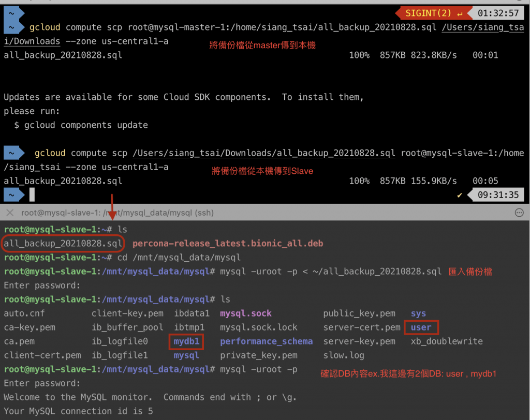Click the pane title root@mysql-slave-1 (ssh)
Image resolution: width=530 pixels, height=420 pixels.
[x=117, y=213]
